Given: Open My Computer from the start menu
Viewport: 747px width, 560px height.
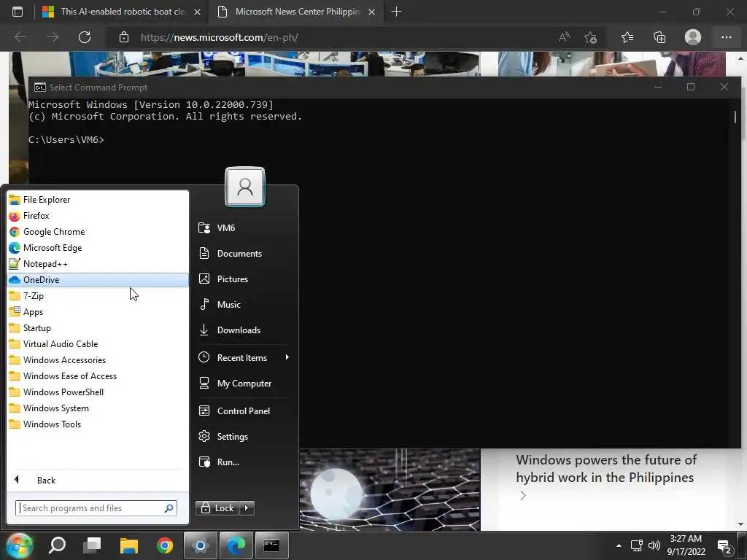Looking at the screenshot, I should coord(244,384).
